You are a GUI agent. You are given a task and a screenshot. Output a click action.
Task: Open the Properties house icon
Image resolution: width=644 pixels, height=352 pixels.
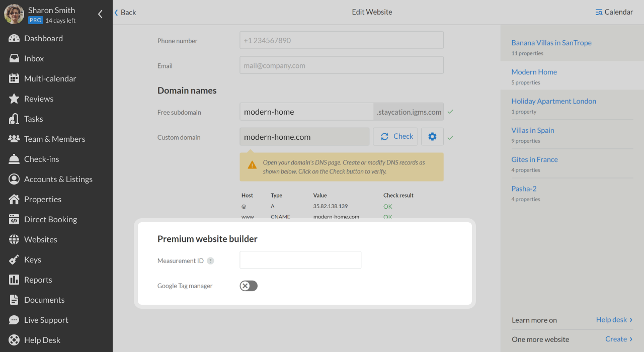(14, 199)
